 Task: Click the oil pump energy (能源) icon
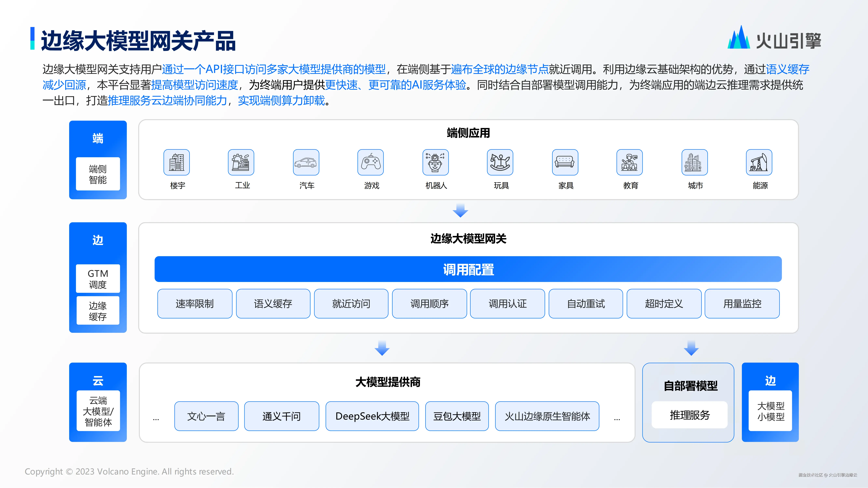pyautogui.click(x=759, y=162)
